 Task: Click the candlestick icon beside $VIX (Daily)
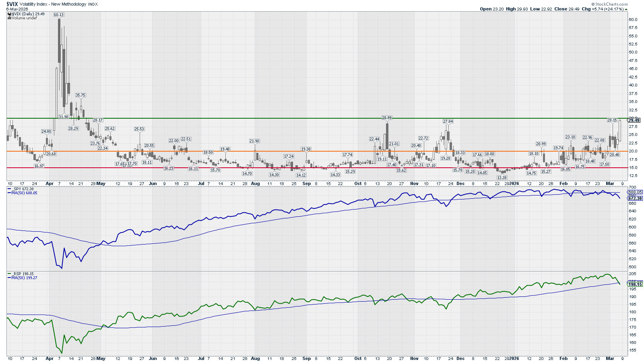click(10, 14)
